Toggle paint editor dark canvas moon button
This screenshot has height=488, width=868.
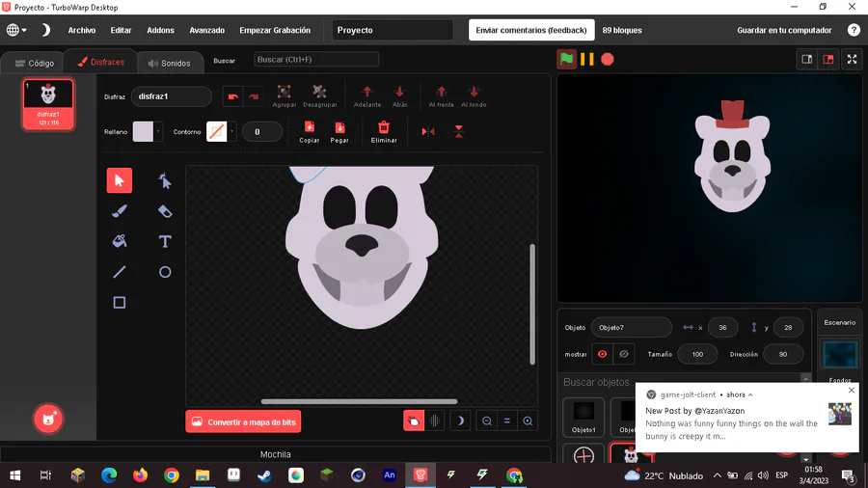pyautogui.click(x=460, y=421)
